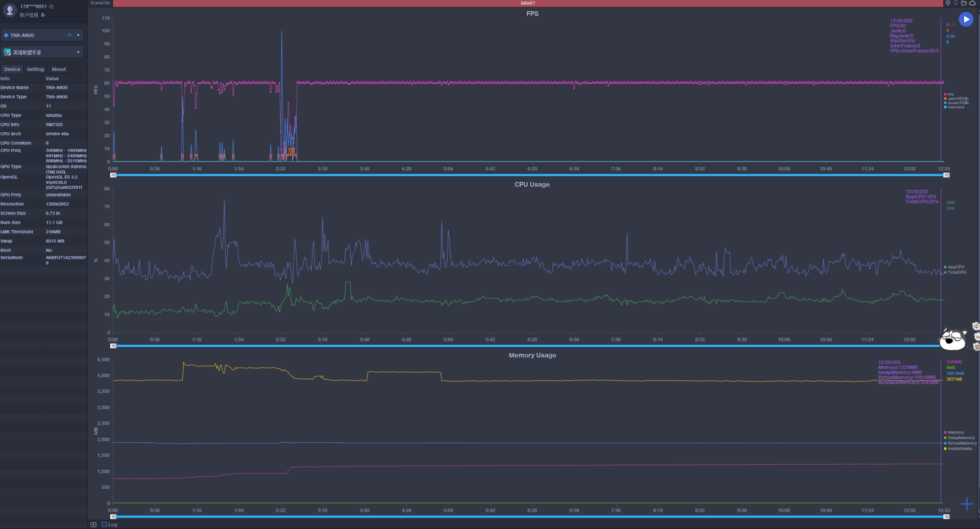Select the Ram Size value 11.1 GB
Image resolution: width=980 pixels, height=529 pixels.
pos(54,223)
